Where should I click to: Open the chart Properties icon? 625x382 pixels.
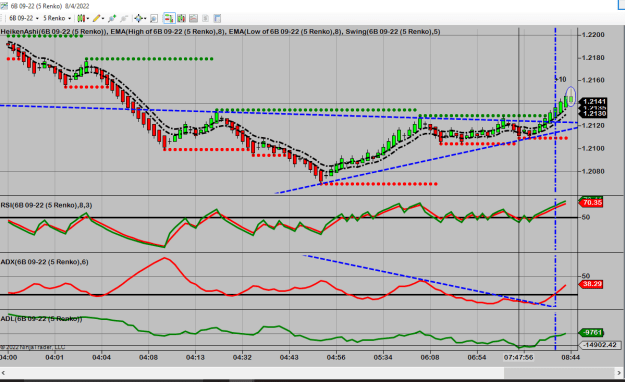click(x=217, y=18)
